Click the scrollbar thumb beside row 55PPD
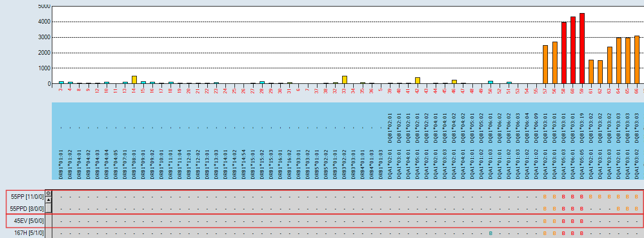Viewport: 644px width, 238px height. 48,207
